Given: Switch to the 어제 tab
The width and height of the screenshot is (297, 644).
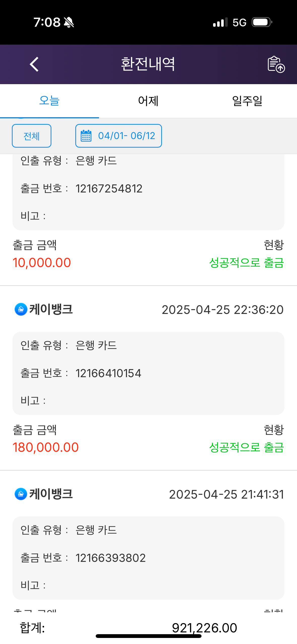Looking at the screenshot, I should pyautogui.click(x=148, y=101).
